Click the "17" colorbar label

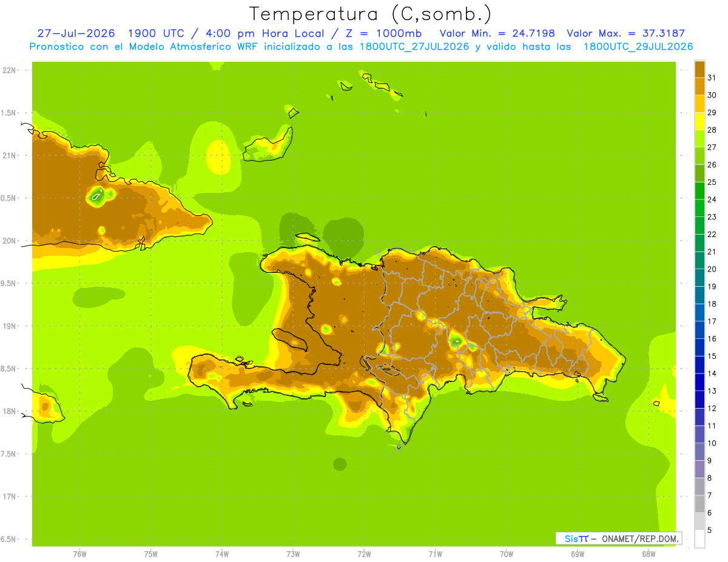pyautogui.click(x=712, y=321)
